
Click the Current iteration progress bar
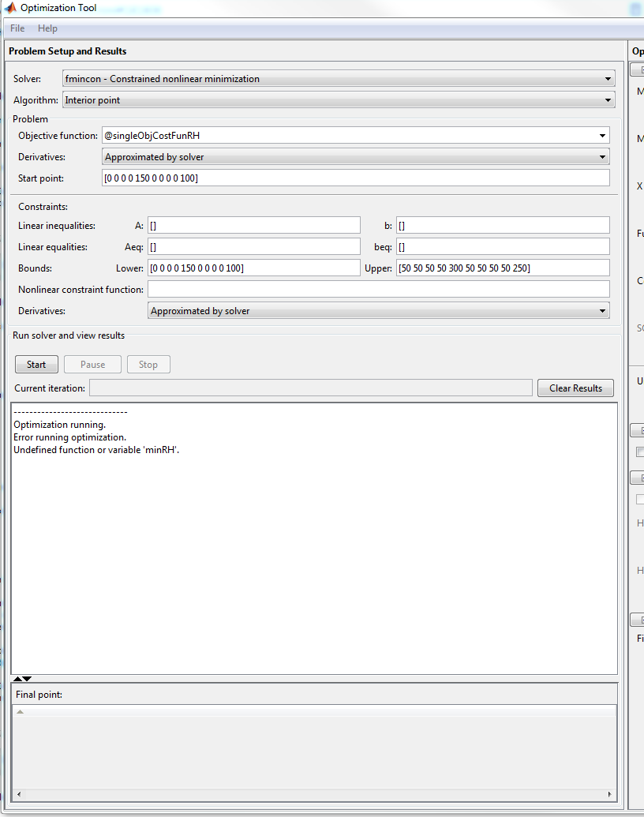[310, 388]
